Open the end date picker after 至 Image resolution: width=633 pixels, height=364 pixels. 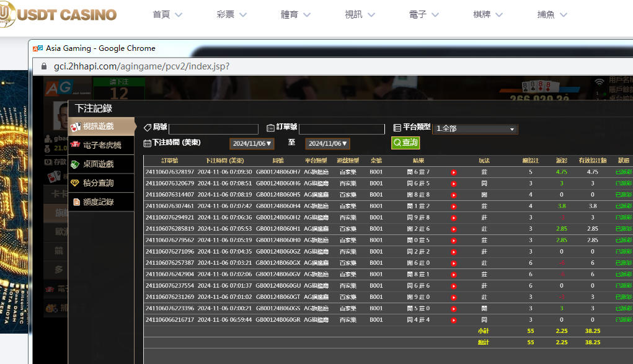point(327,144)
